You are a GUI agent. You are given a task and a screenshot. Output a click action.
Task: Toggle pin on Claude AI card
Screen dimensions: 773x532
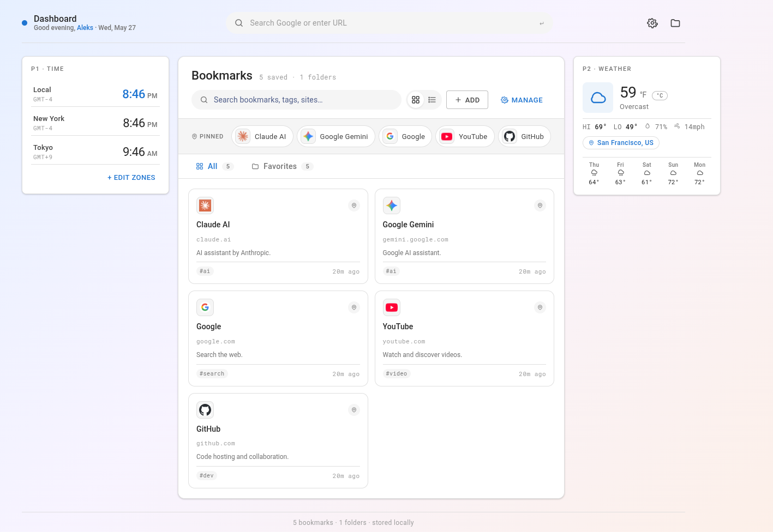tap(354, 205)
